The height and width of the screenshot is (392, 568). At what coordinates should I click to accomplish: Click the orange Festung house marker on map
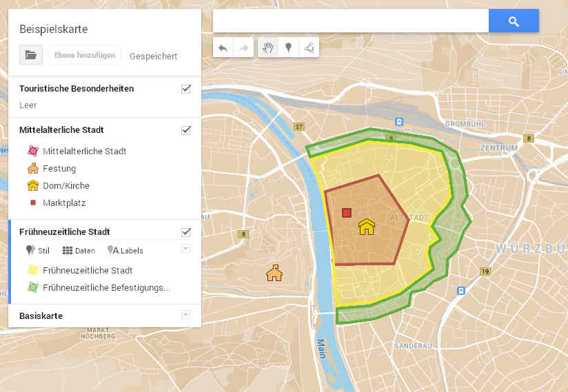[x=274, y=273]
